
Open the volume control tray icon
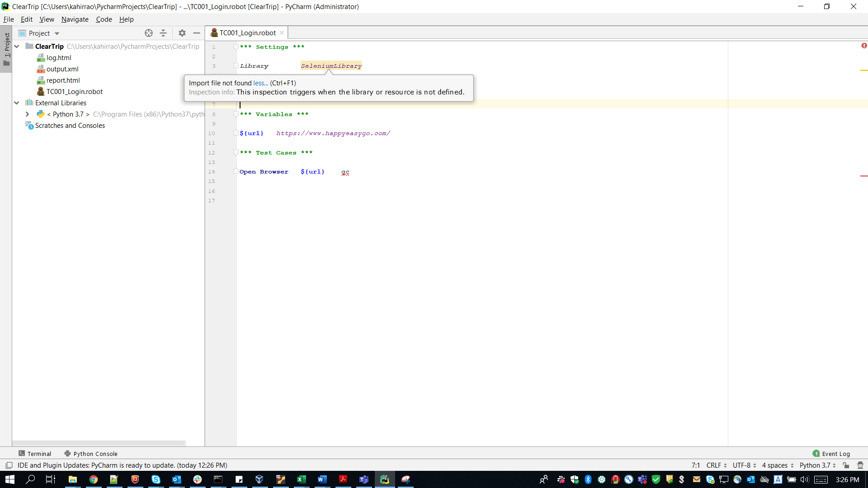(805, 479)
